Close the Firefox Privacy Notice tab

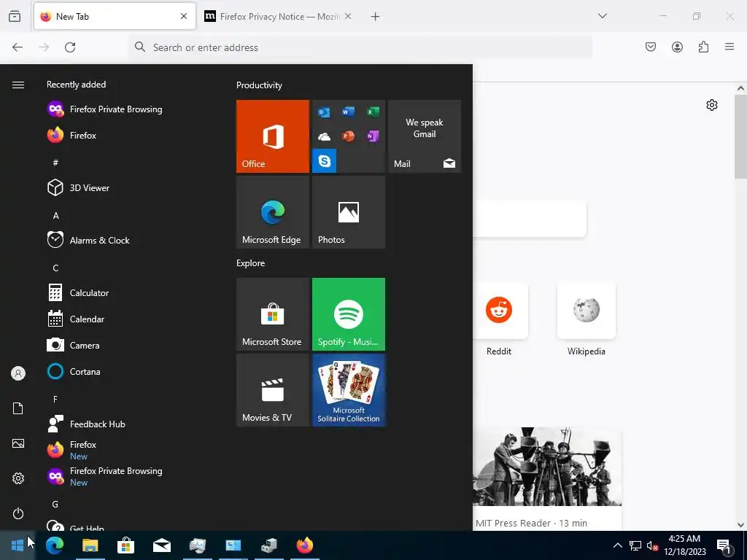coord(348,16)
